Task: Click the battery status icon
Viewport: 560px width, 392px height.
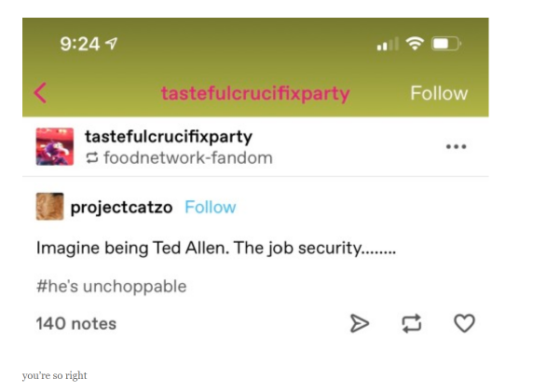Action: pos(445,44)
